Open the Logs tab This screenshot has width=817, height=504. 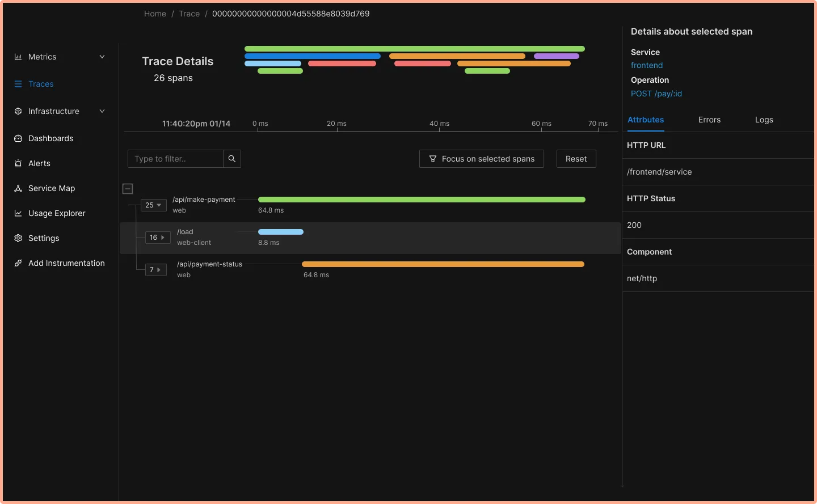coord(764,120)
